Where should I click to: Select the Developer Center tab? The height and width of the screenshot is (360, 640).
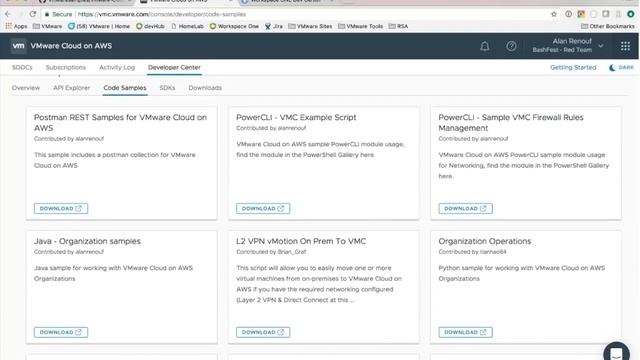click(174, 67)
